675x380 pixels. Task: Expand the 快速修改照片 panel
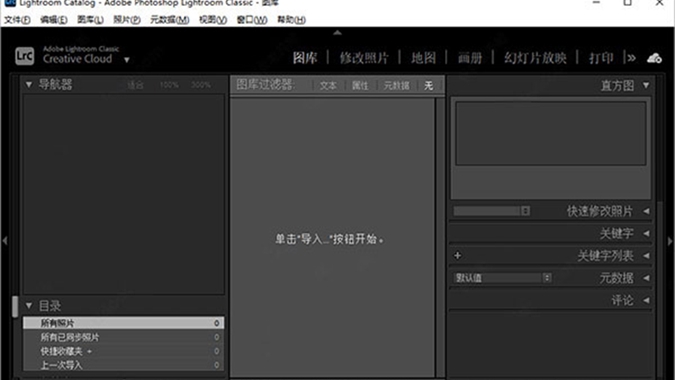tap(646, 211)
